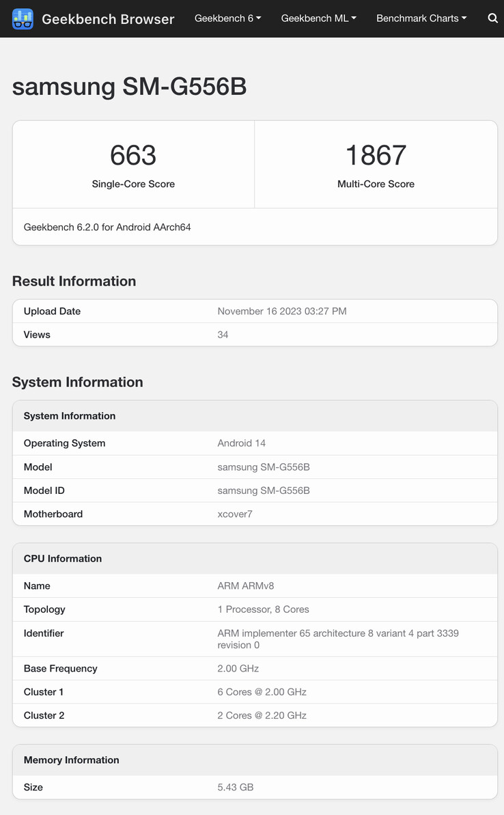Select the Android 14 operating system value

coord(241,443)
